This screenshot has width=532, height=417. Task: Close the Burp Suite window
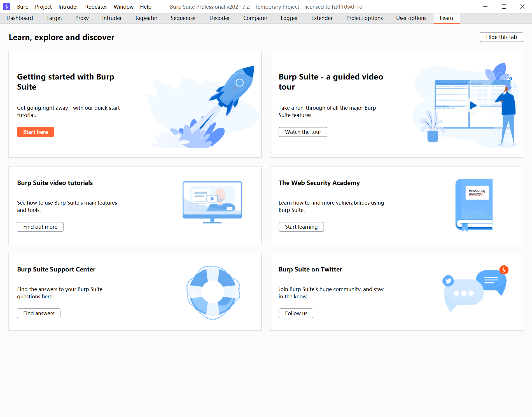point(522,7)
